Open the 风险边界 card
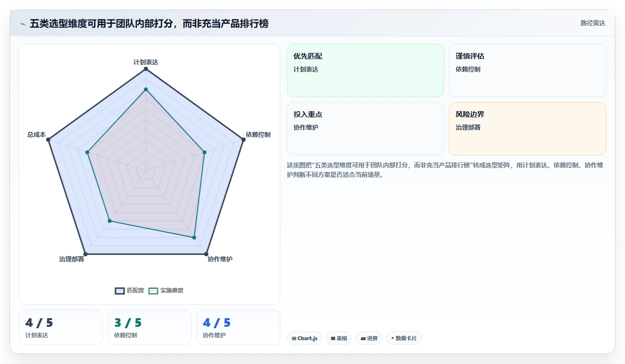 528,129
